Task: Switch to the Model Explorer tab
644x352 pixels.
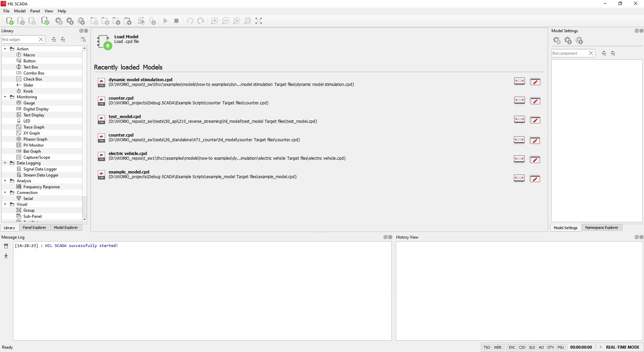Action: pos(66,228)
